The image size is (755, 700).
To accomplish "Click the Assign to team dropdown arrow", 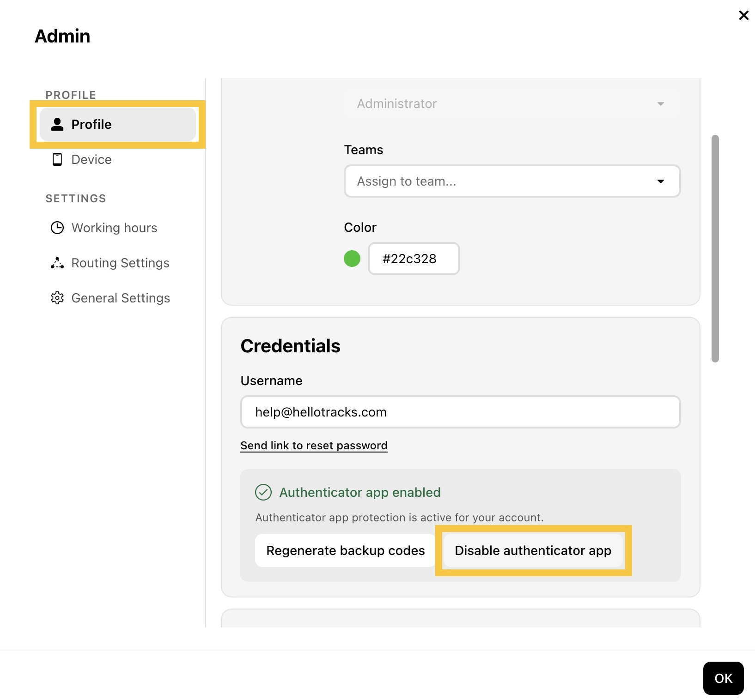I will pos(661,181).
